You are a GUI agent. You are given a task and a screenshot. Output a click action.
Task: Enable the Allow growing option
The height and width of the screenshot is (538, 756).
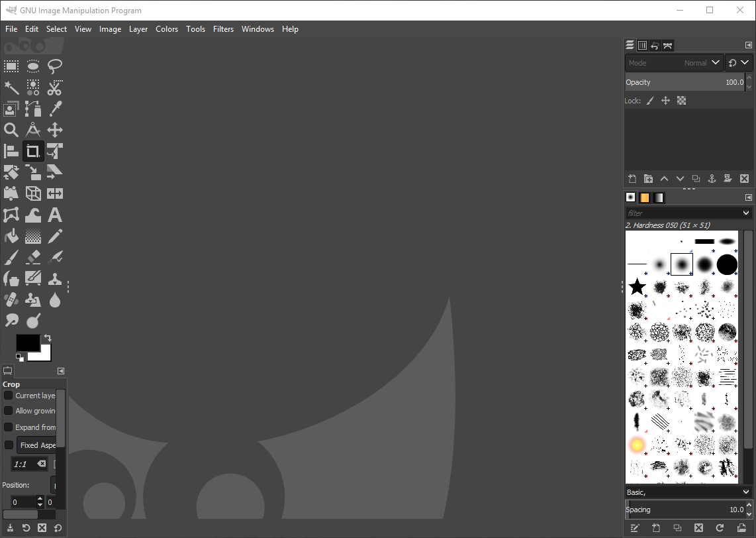pos(8,411)
